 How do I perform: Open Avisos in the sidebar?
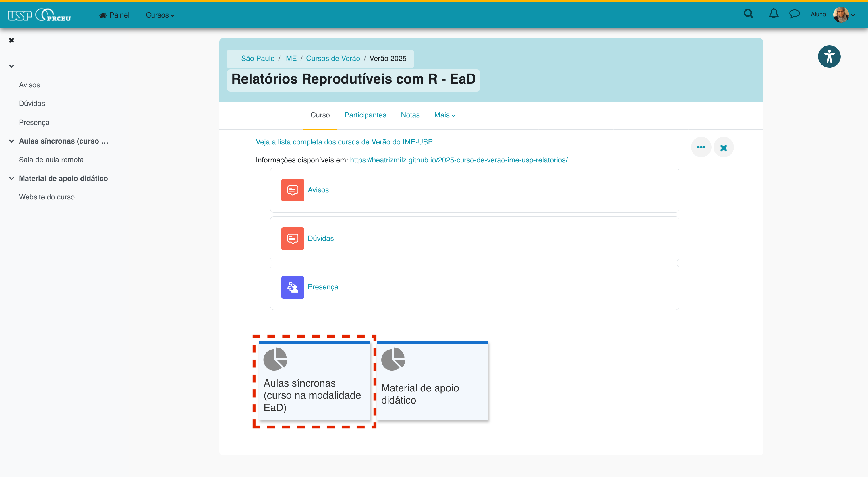point(29,85)
